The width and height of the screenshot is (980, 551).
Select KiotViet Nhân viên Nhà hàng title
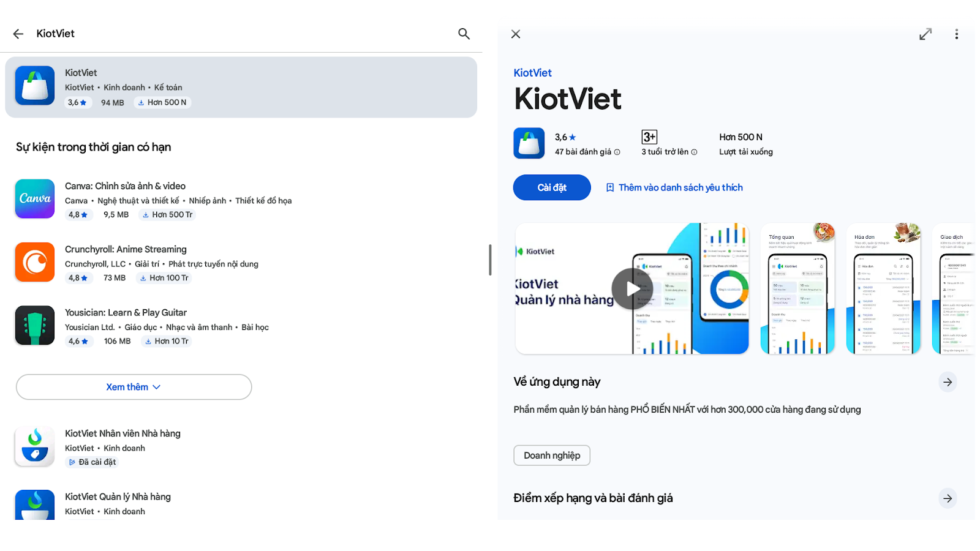coord(123,433)
